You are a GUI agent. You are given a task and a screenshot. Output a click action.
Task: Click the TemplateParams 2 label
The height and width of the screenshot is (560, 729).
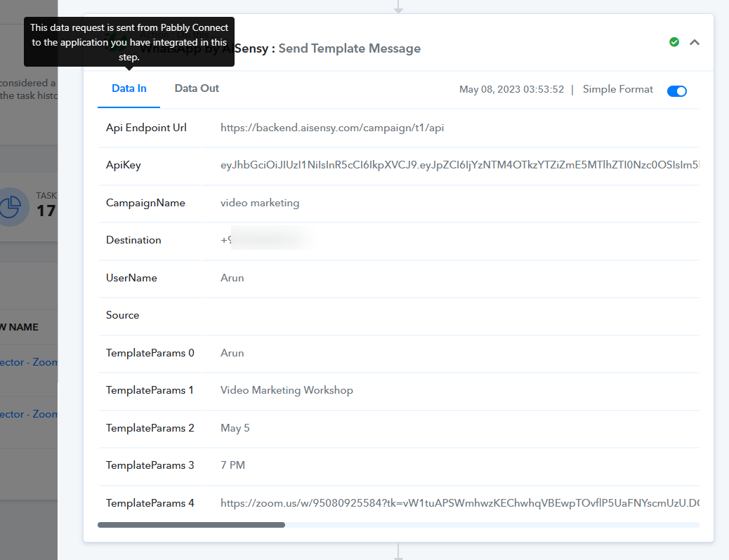(x=150, y=428)
